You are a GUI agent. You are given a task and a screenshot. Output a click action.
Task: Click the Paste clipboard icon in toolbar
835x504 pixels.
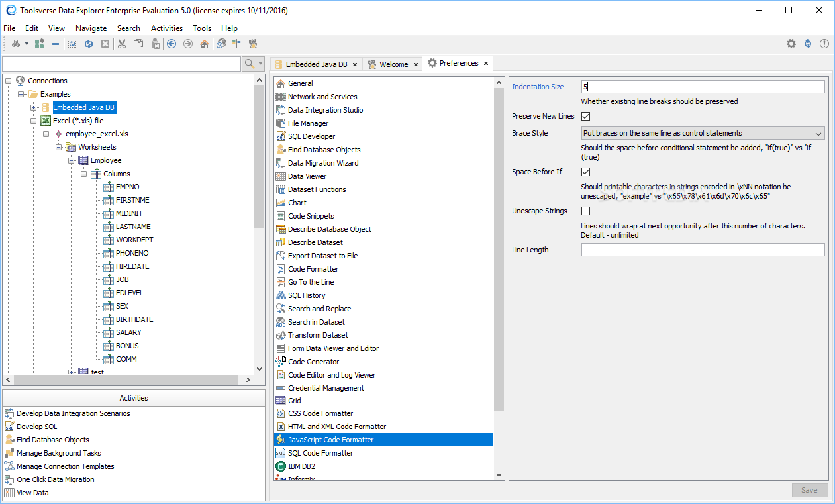click(x=155, y=44)
